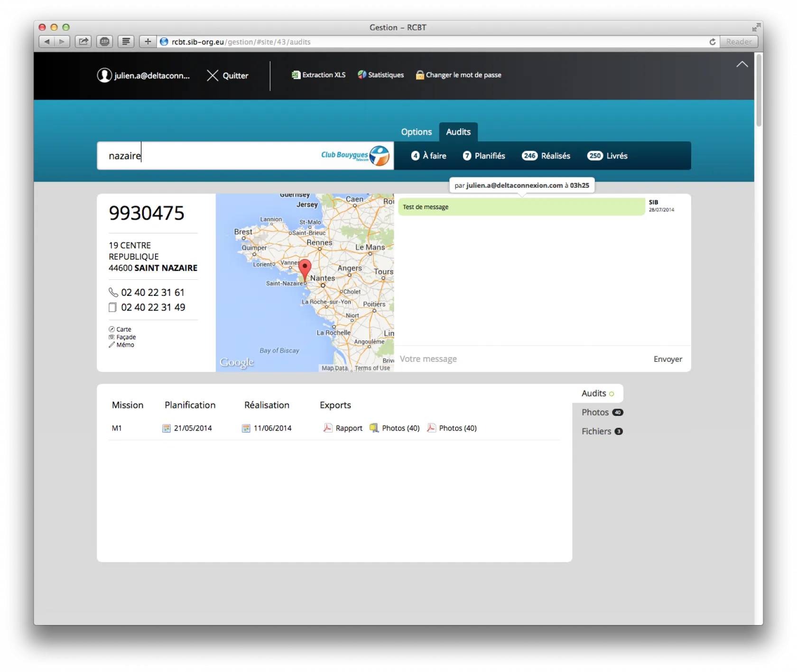797x672 pixels.
Task: Click the Quitter X icon
Action: click(213, 76)
